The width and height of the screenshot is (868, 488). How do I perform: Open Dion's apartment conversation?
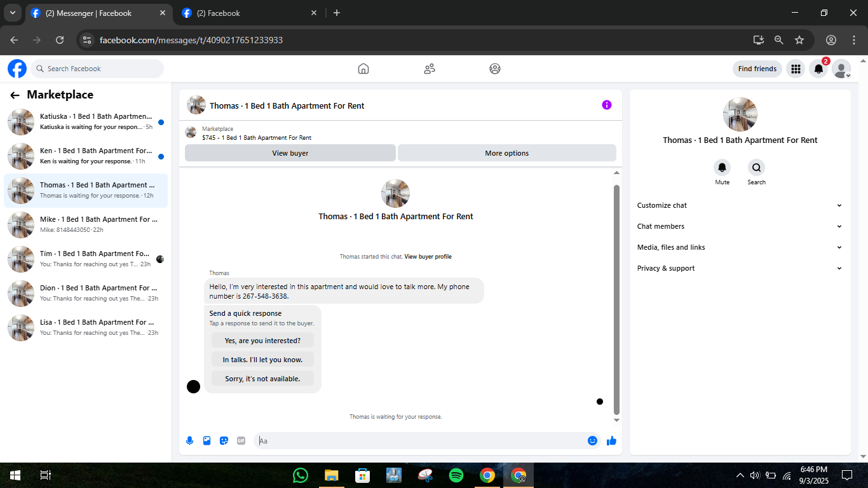tap(86, 294)
